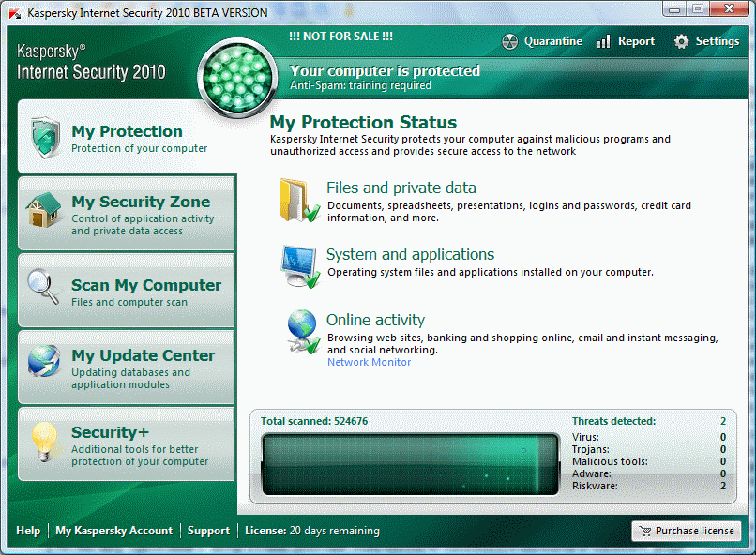Click the Files and private data folder icon
The image size is (756, 555).
click(299, 200)
